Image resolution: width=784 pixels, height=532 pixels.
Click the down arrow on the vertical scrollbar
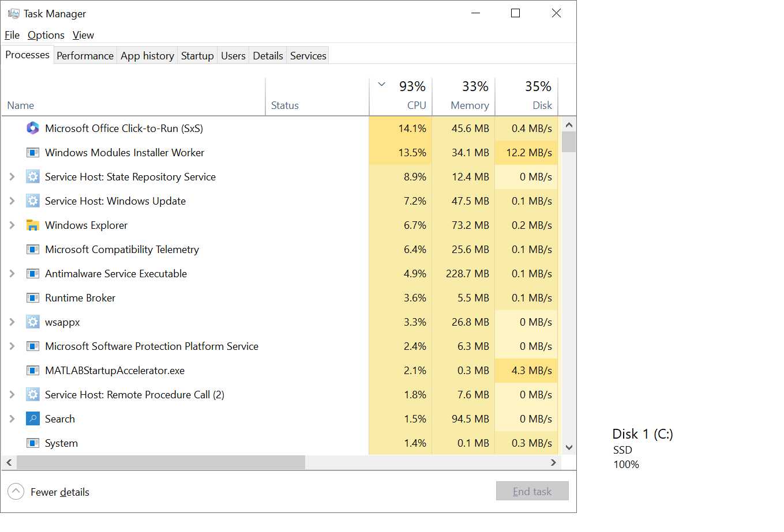click(569, 447)
